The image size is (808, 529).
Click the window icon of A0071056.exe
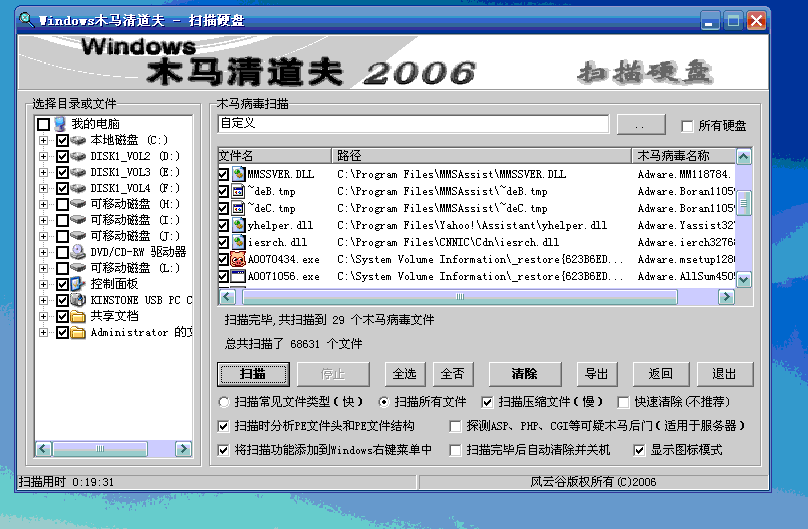click(238, 276)
